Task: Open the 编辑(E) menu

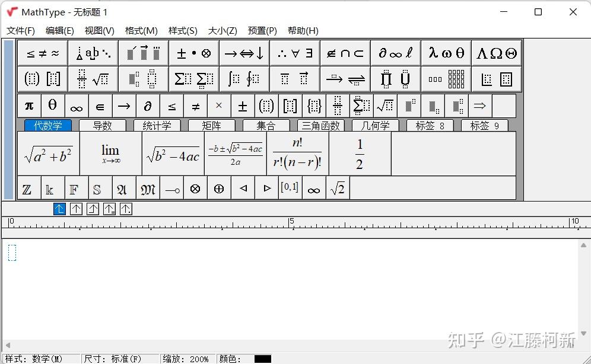Action: click(x=59, y=30)
